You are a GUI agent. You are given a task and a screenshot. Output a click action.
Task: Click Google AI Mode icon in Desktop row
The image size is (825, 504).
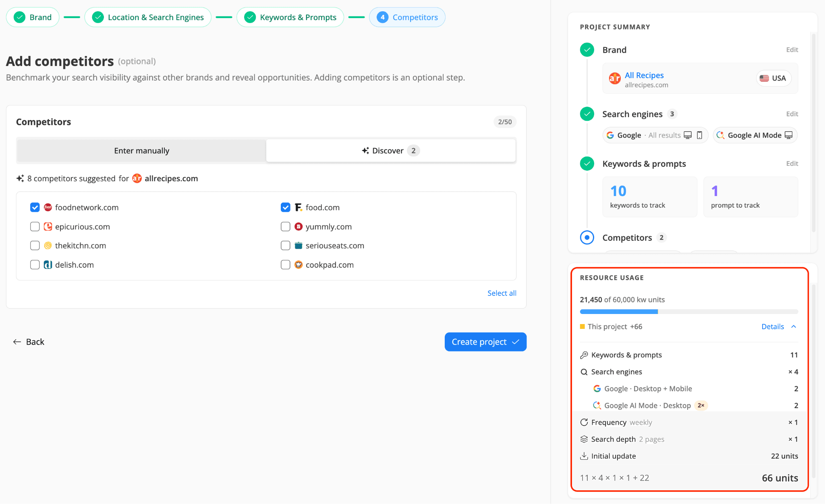click(597, 405)
